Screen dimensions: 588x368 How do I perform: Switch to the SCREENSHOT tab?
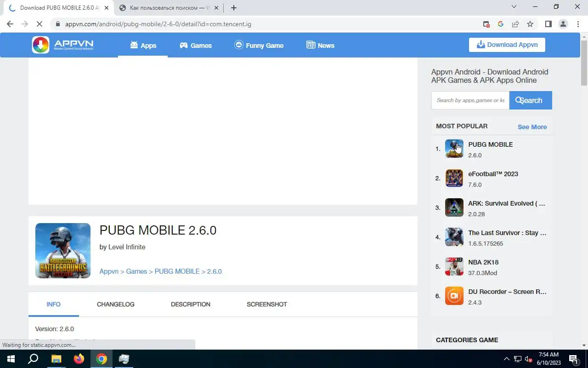coord(267,305)
